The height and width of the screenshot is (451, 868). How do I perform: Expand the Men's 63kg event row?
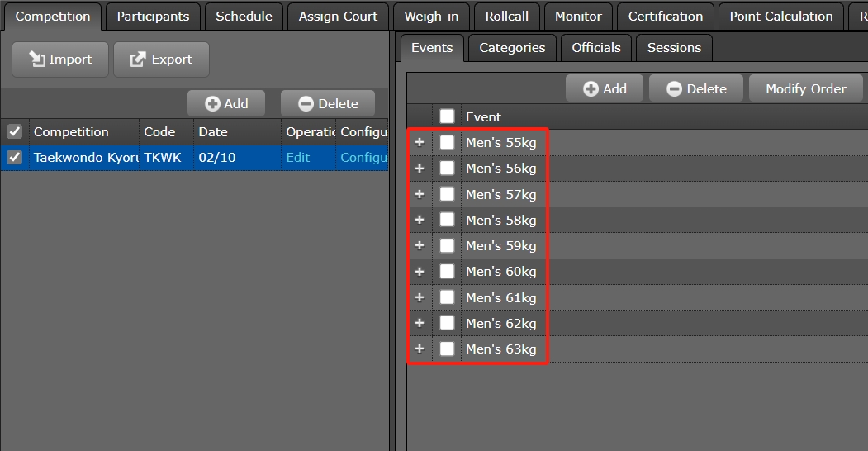420,349
